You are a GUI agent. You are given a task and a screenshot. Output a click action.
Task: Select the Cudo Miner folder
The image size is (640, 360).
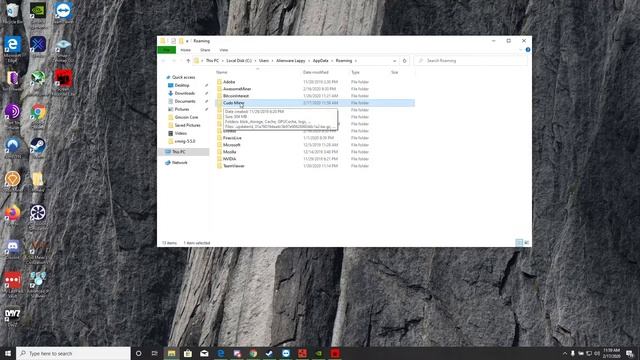(x=315, y=103)
